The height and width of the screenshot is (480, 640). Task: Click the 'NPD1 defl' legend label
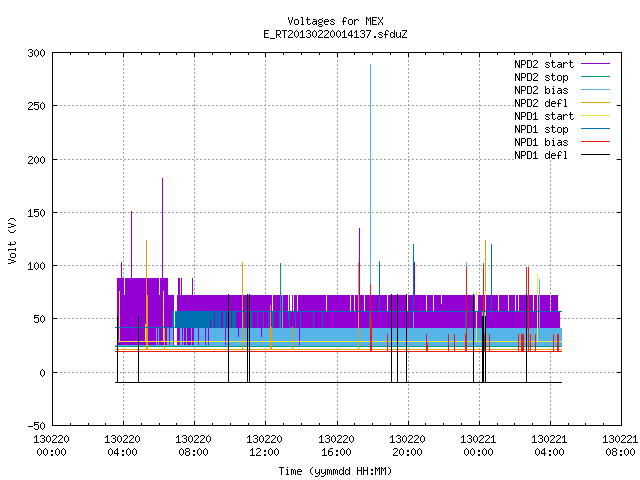pos(541,156)
